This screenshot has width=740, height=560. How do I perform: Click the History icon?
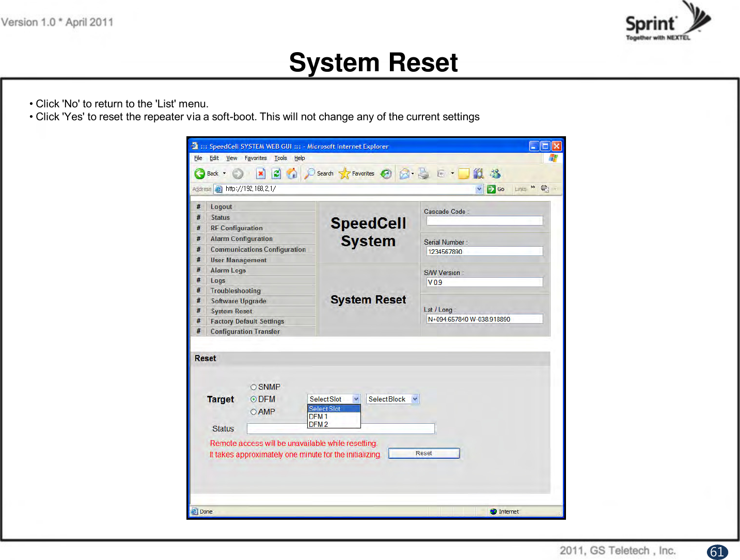[x=386, y=173]
